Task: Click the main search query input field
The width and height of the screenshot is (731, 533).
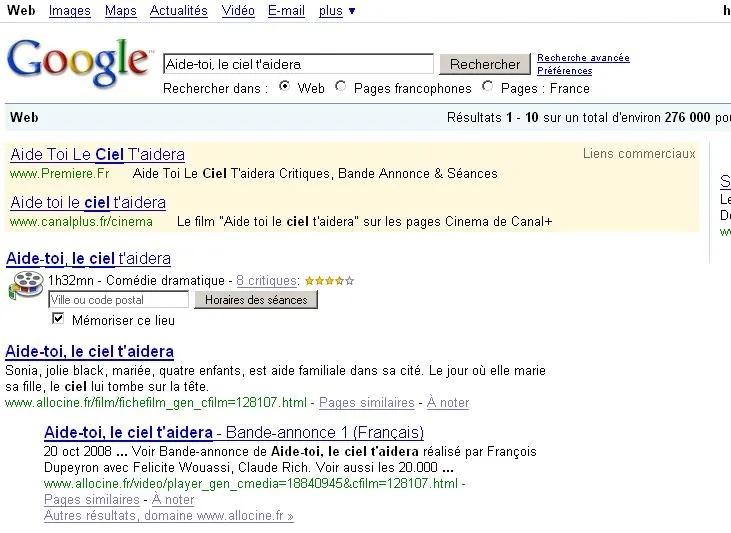Action: pyautogui.click(x=298, y=64)
